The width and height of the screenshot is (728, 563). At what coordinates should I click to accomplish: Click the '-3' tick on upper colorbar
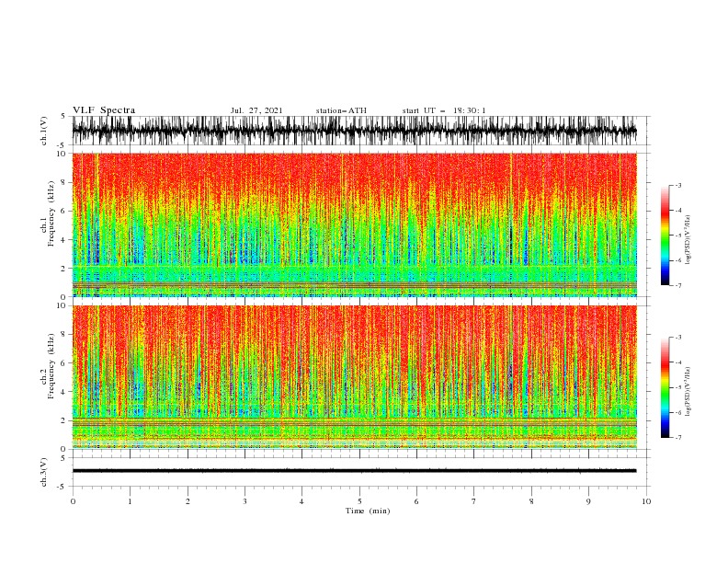[677, 185]
